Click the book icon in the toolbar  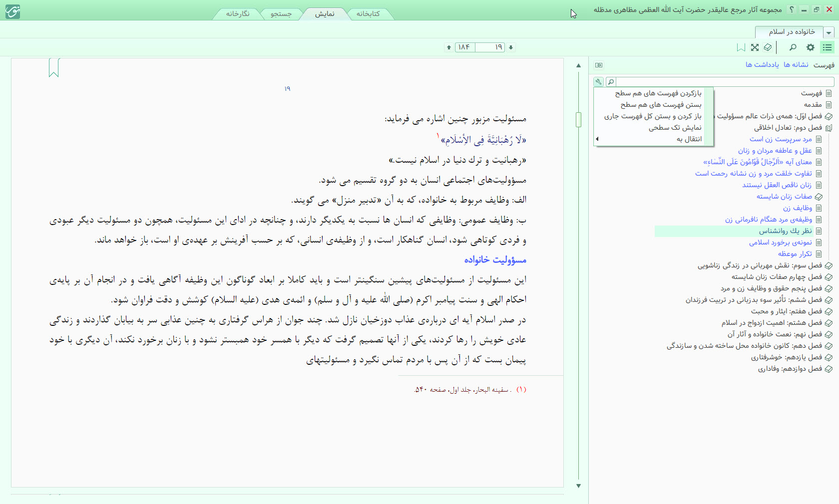[x=768, y=47]
